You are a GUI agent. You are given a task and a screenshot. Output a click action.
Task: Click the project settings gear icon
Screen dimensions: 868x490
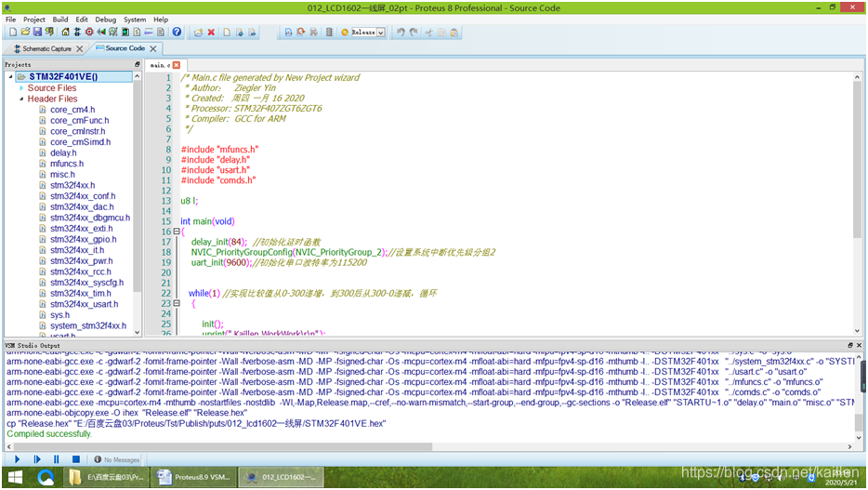[x=345, y=33]
